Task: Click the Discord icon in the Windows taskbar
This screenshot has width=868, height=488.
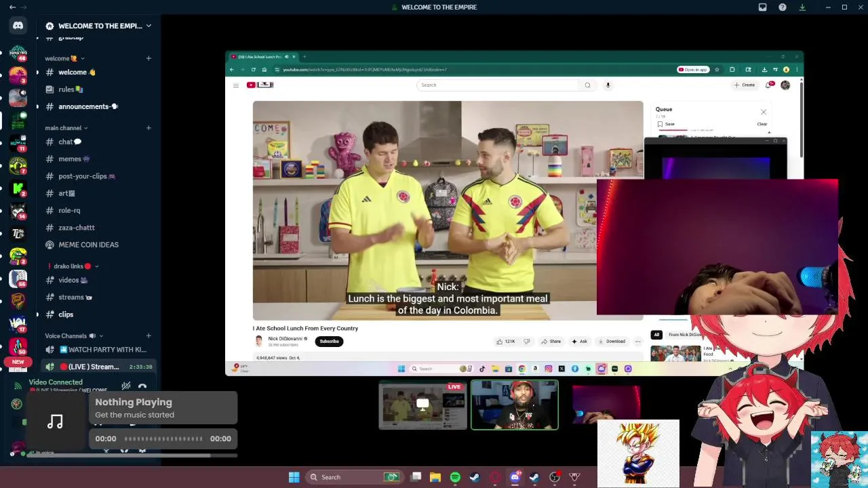Action: click(515, 477)
